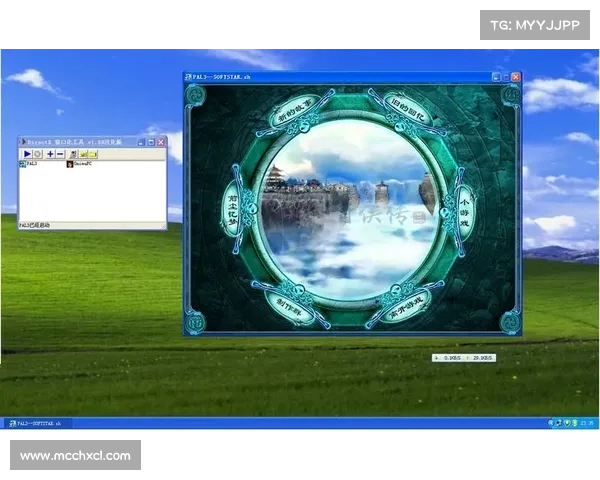Click the grey round stop icon

[37, 154]
